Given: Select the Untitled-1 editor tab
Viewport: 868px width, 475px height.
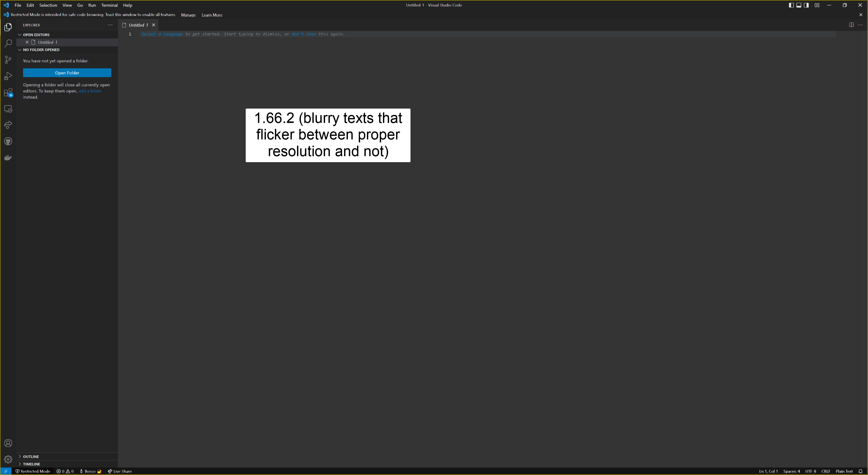Looking at the screenshot, I should (x=138, y=25).
